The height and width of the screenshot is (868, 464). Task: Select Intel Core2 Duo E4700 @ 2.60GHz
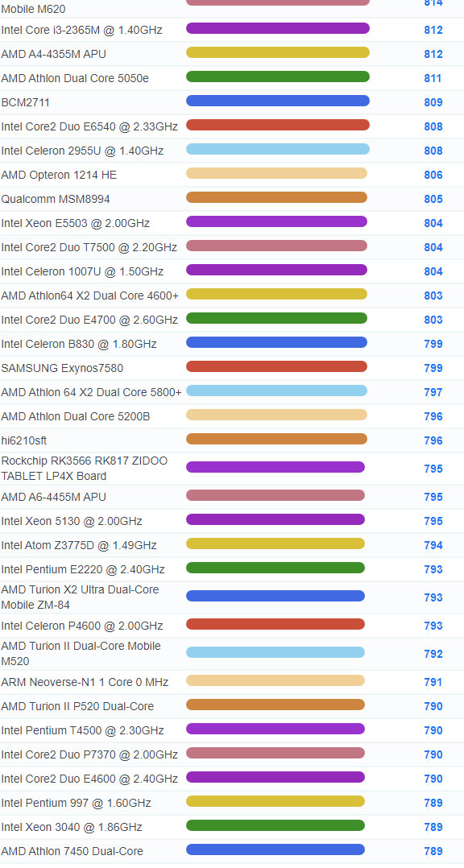click(x=89, y=320)
